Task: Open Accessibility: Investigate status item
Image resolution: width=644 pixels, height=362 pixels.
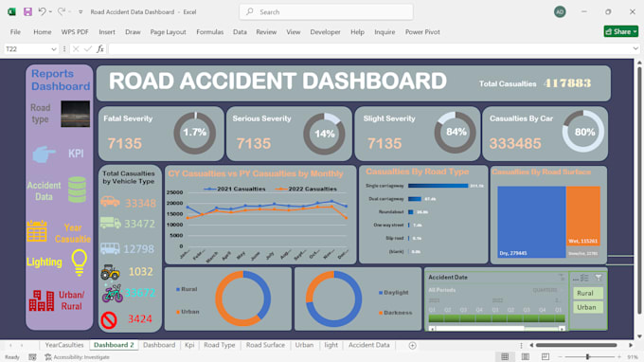Action: point(78,357)
